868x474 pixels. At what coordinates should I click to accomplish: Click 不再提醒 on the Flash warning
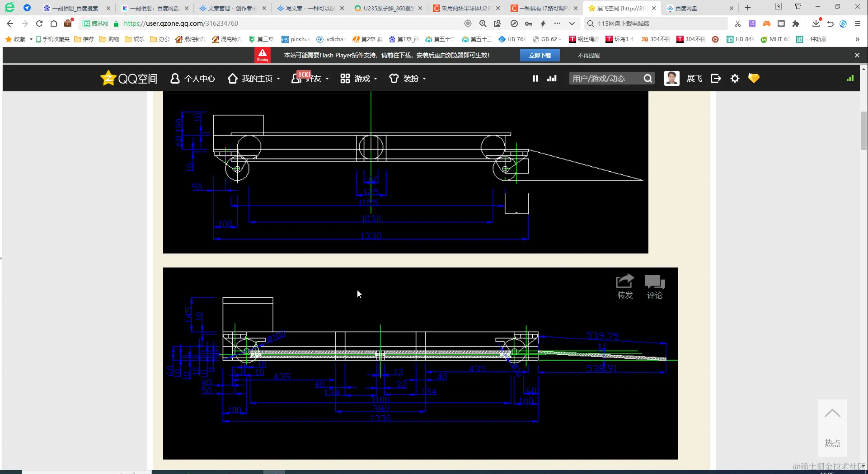[589, 55]
